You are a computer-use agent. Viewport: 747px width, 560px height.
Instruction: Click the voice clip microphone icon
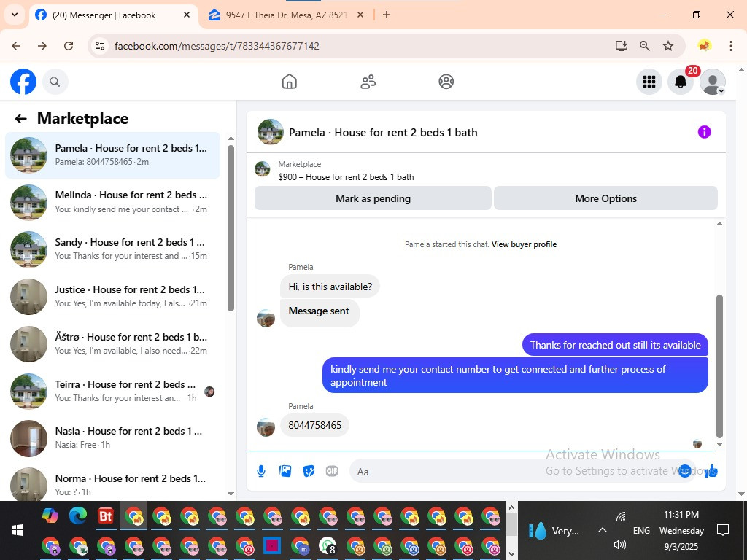[261, 472]
